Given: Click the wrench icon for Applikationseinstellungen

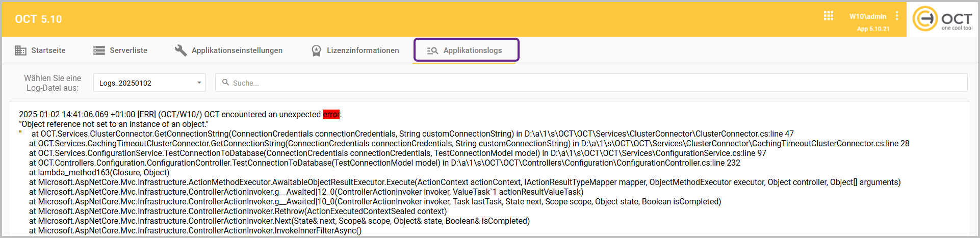Looking at the screenshot, I should tap(180, 50).
